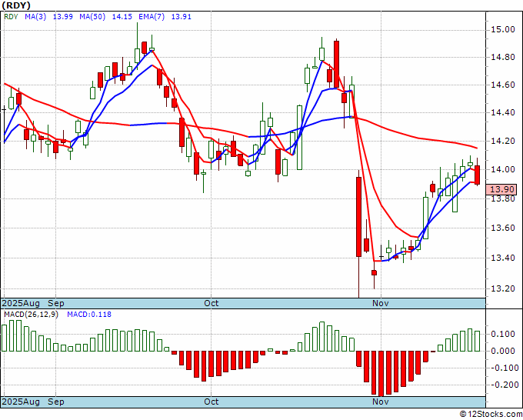The image size is (523, 420).
Task: Click the 0.000 MACD axis label
Action: click(503, 351)
